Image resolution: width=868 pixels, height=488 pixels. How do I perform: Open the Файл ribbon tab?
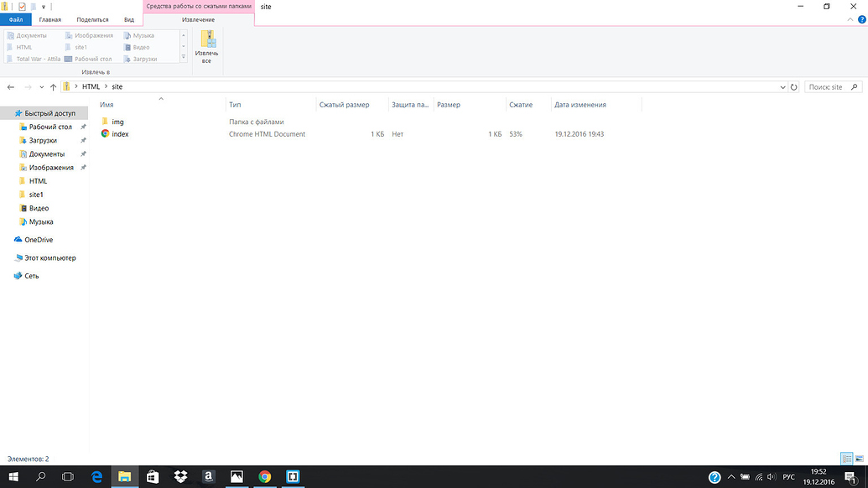pyautogui.click(x=15, y=19)
